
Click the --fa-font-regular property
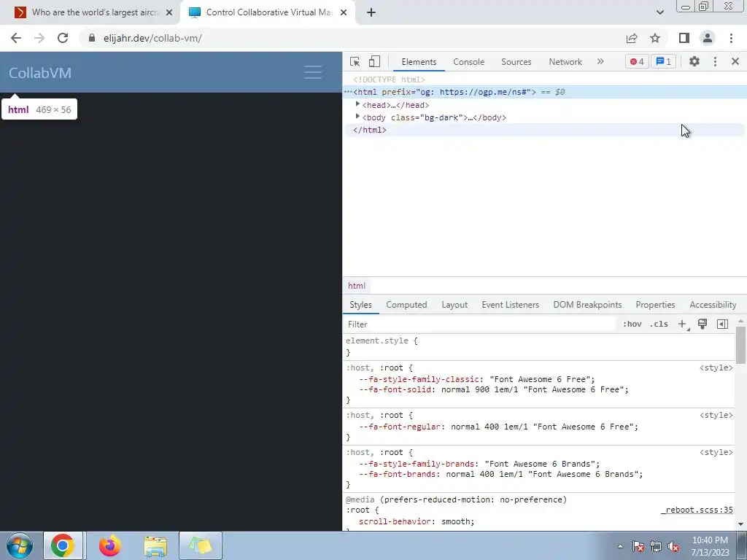click(x=399, y=427)
